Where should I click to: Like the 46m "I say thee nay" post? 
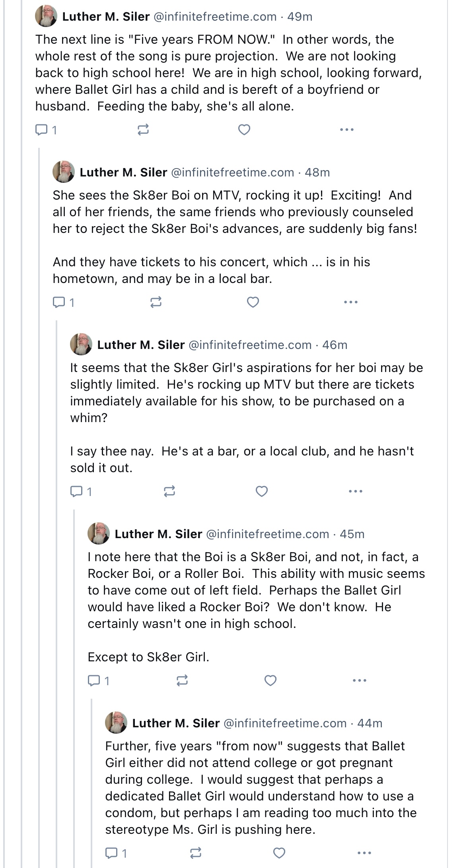(261, 492)
